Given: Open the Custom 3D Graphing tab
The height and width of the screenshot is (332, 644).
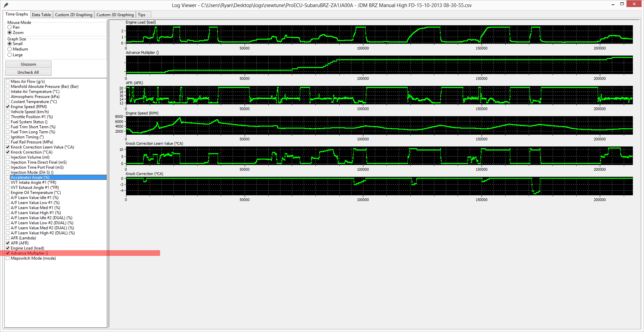Looking at the screenshot, I should [115, 15].
